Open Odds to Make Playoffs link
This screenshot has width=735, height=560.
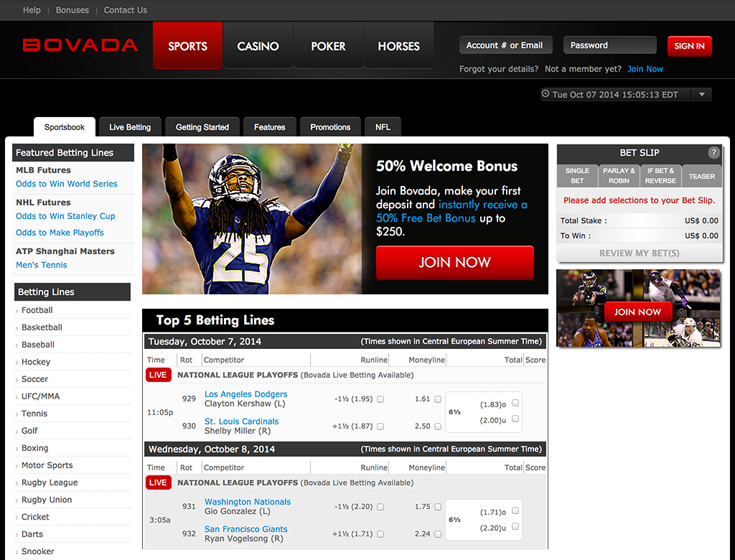60,233
